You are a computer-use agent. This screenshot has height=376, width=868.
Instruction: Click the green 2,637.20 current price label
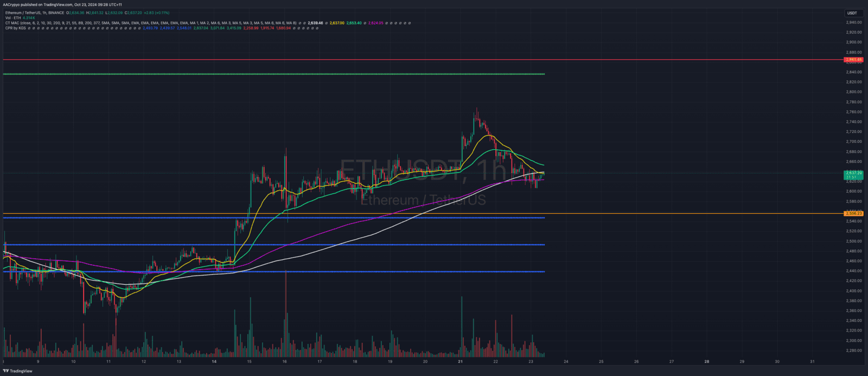(853, 173)
